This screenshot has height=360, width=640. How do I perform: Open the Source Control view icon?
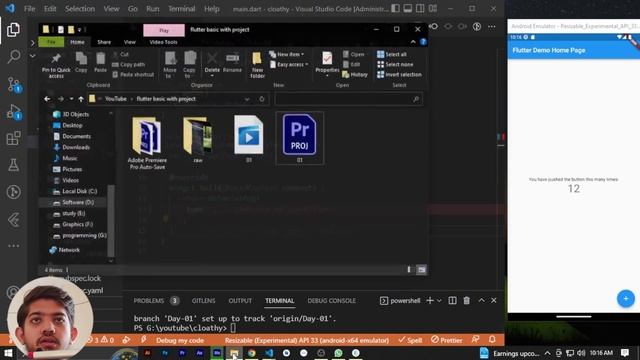click(14, 84)
